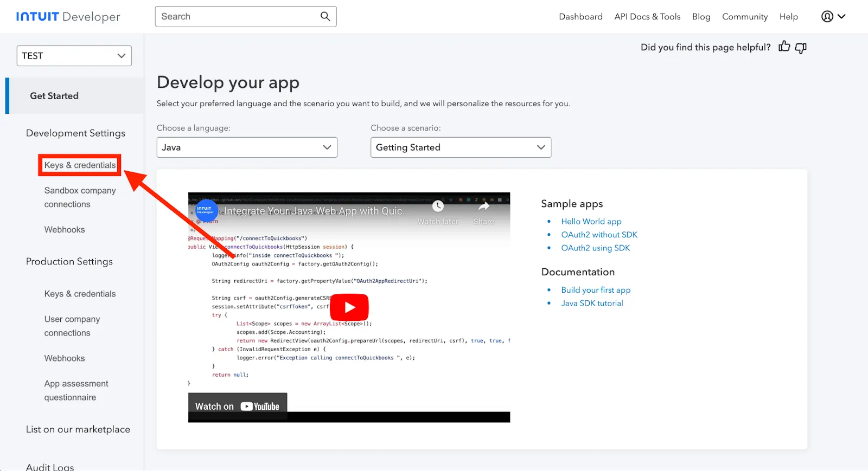Image resolution: width=868 pixels, height=471 pixels.
Task: Select Get Started in sidebar
Action: pos(74,96)
